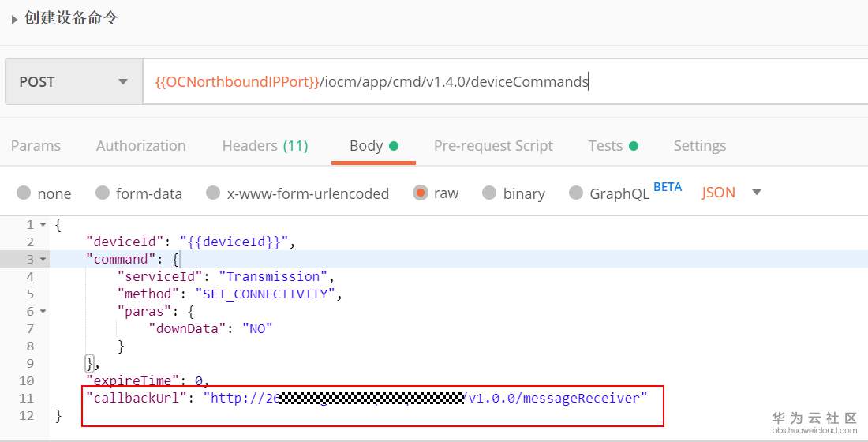Switch to the Tests tab
Screen dimensions: 868x442
click(x=613, y=146)
